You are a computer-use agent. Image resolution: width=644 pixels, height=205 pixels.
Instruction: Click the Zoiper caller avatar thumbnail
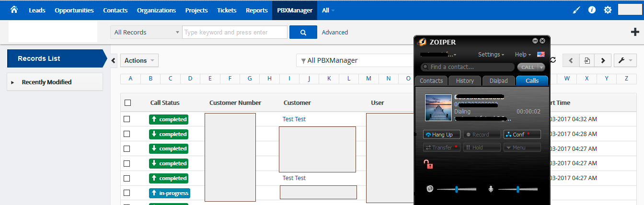(438, 108)
